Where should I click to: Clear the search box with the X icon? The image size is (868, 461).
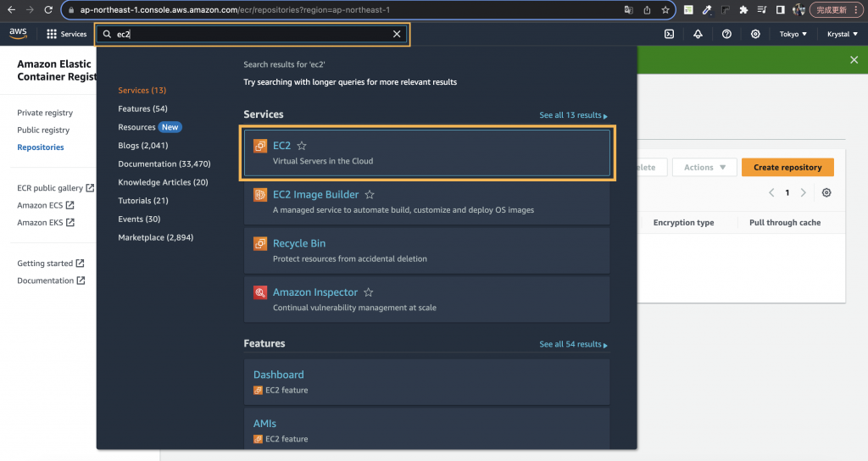tap(397, 34)
